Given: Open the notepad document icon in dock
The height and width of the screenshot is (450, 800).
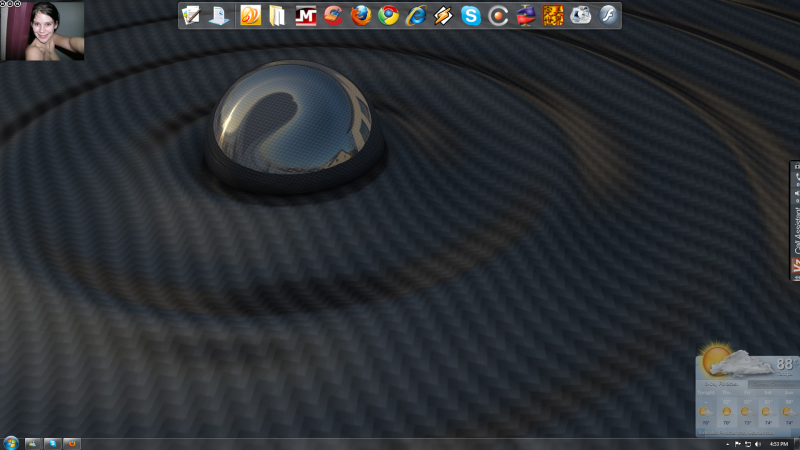Looking at the screenshot, I should pos(192,15).
